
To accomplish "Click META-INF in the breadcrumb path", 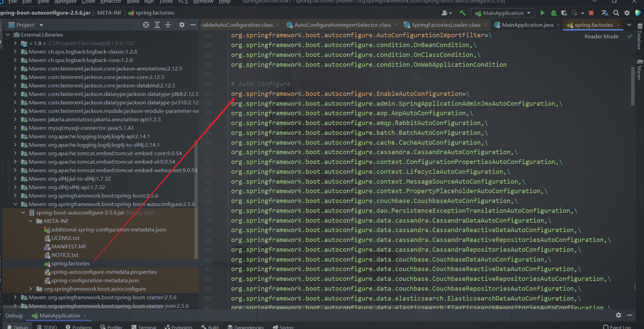I will (109, 13).
